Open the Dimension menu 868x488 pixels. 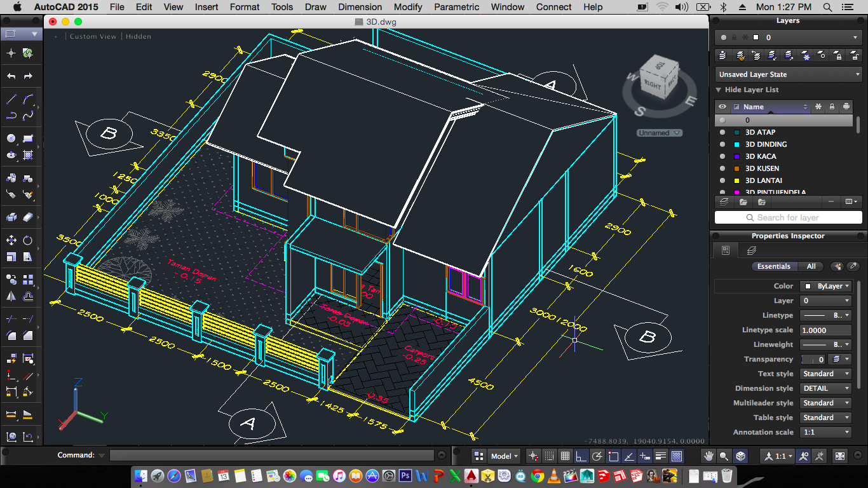[x=360, y=7]
